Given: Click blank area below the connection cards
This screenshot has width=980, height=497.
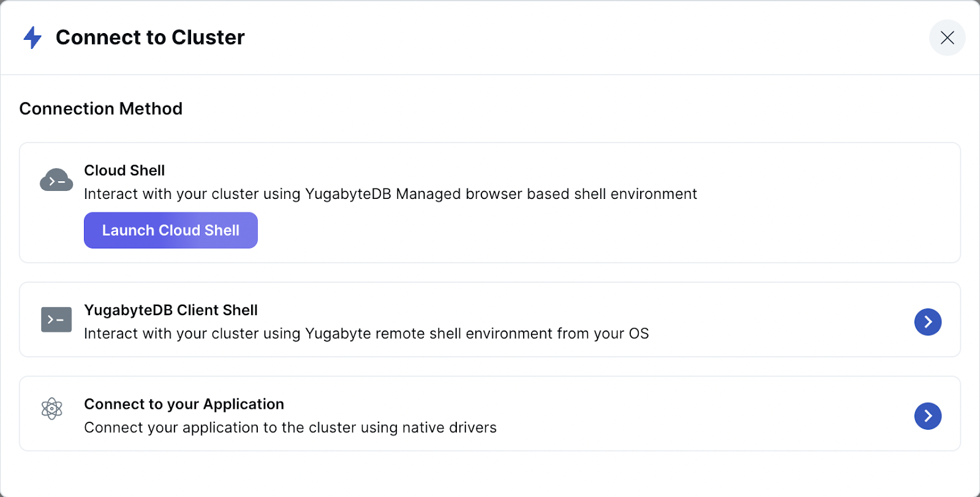Looking at the screenshot, I should 490,474.
